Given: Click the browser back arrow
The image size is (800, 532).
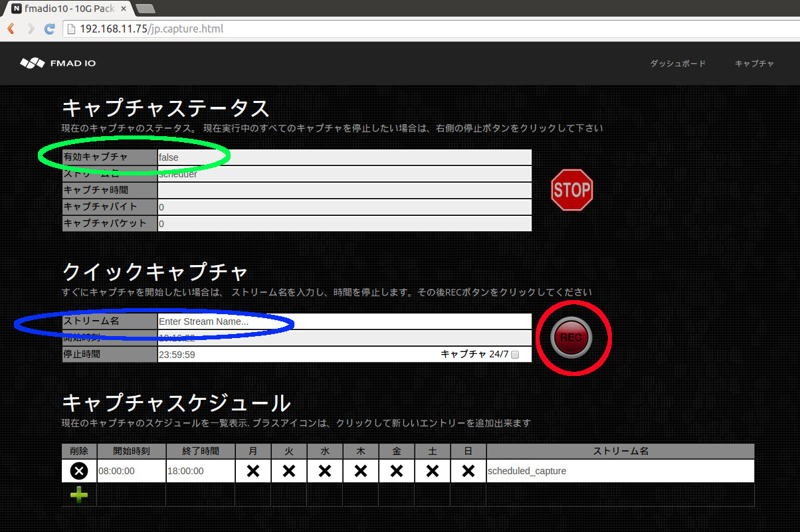Looking at the screenshot, I should (x=10, y=29).
